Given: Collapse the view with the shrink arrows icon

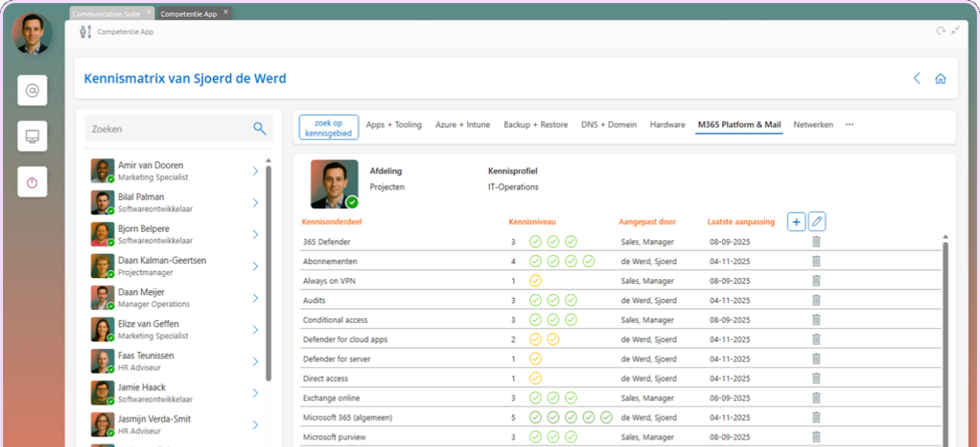Looking at the screenshot, I should coord(955,31).
